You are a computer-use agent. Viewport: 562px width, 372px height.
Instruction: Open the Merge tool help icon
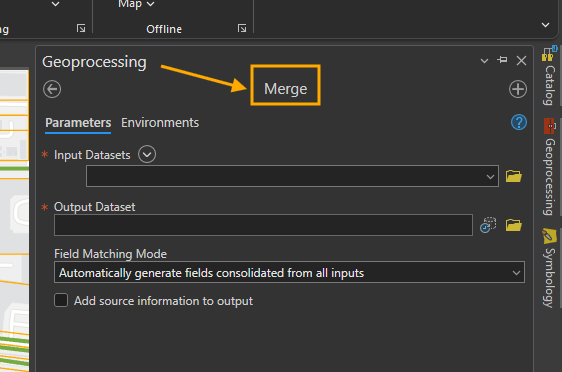519,123
